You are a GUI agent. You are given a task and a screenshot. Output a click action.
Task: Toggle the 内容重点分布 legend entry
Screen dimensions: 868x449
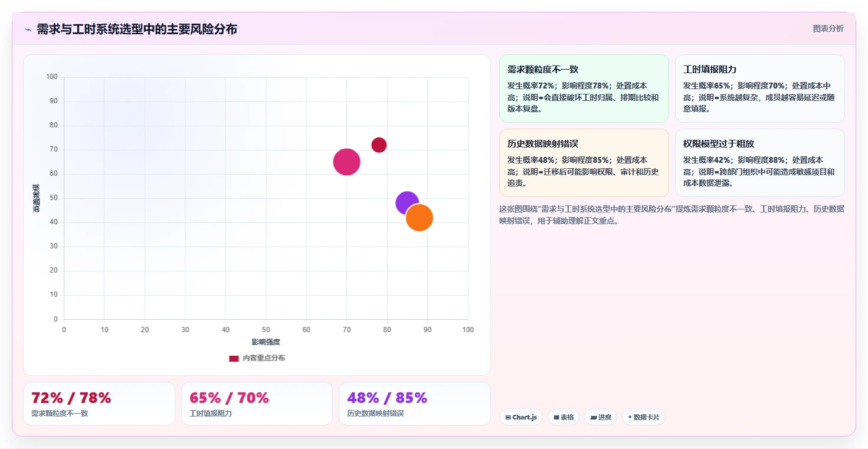pos(257,358)
